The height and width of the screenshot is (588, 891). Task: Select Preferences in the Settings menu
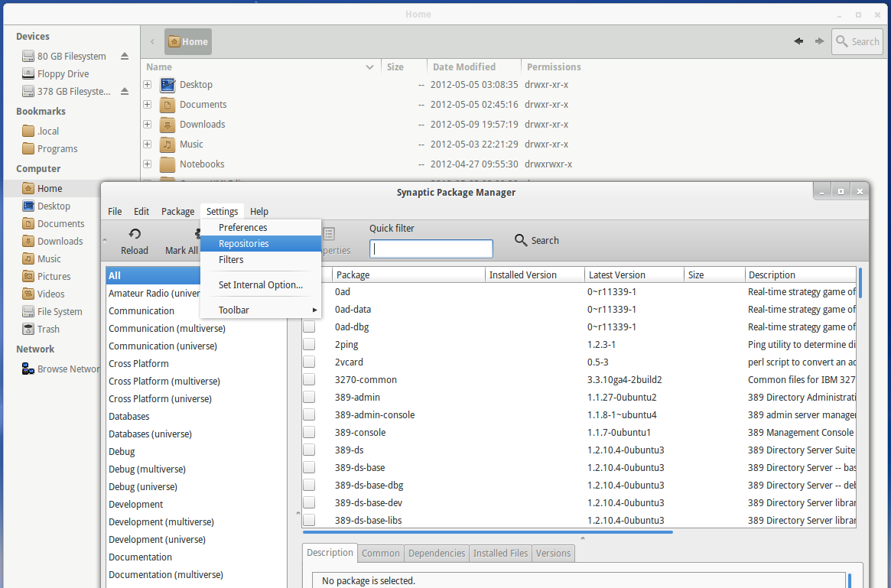coord(261,227)
